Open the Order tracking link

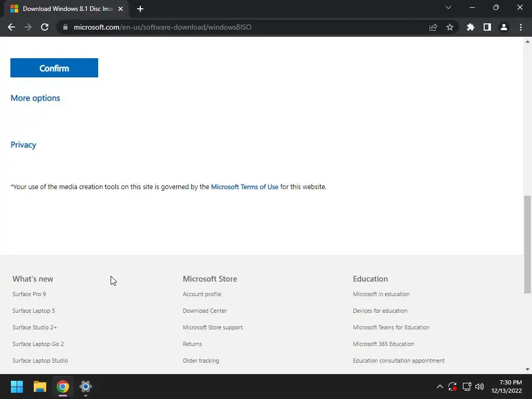(201, 361)
